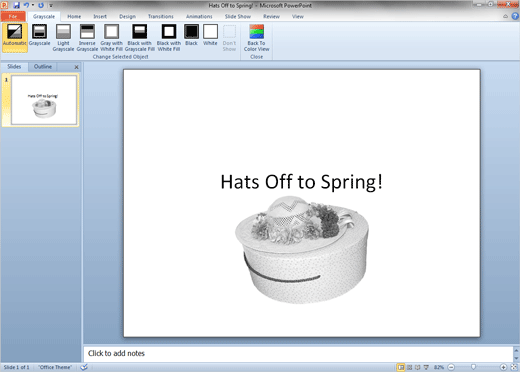Switch to Normal view in status bar
The image size is (520, 372).
pyautogui.click(x=401, y=367)
